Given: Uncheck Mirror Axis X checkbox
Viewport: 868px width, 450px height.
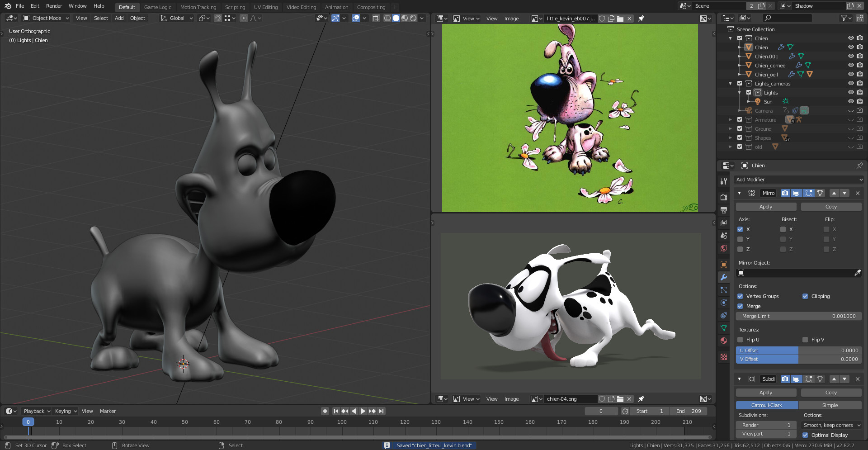Looking at the screenshot, I should tap(740, 229).
